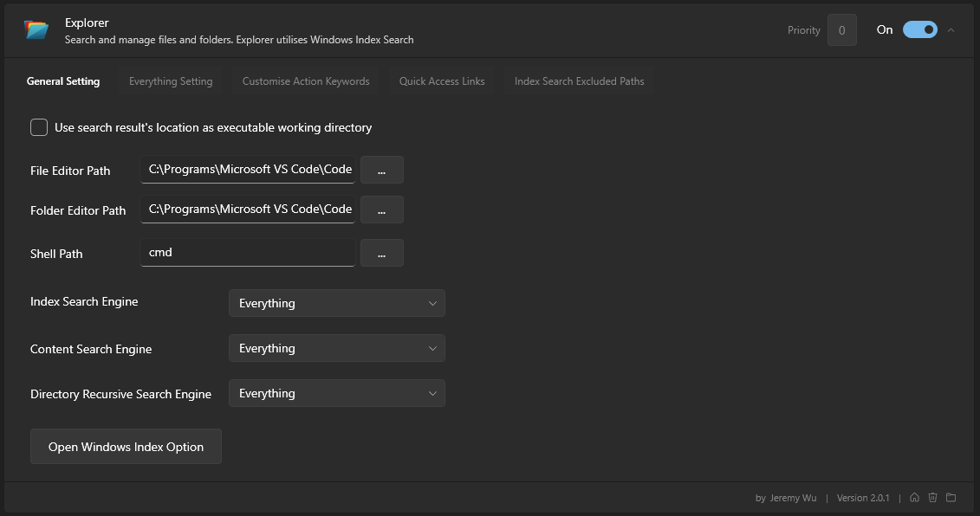Image resolution: width=980 pixels, height=516 pixels.
Task: Open the Customise Action Keywords tab
Action: [x=306, y=81]
